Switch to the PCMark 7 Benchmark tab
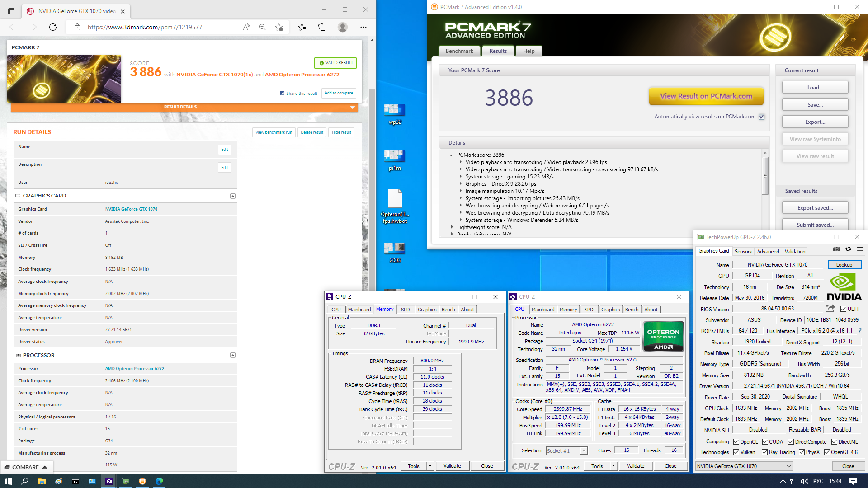Image resolution: width=868 pixels, height=488 pixels. pyautogui.click(x=459, y=51)
